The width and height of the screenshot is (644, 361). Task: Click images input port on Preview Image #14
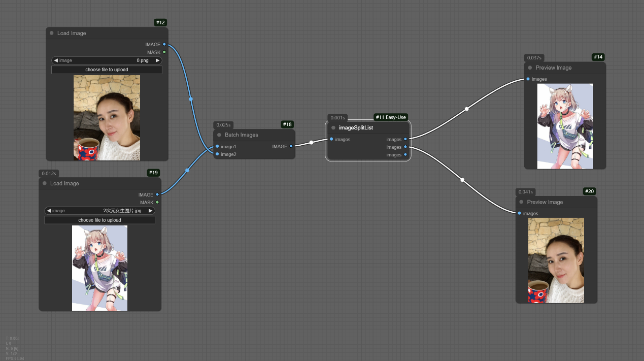pos(528,79)
